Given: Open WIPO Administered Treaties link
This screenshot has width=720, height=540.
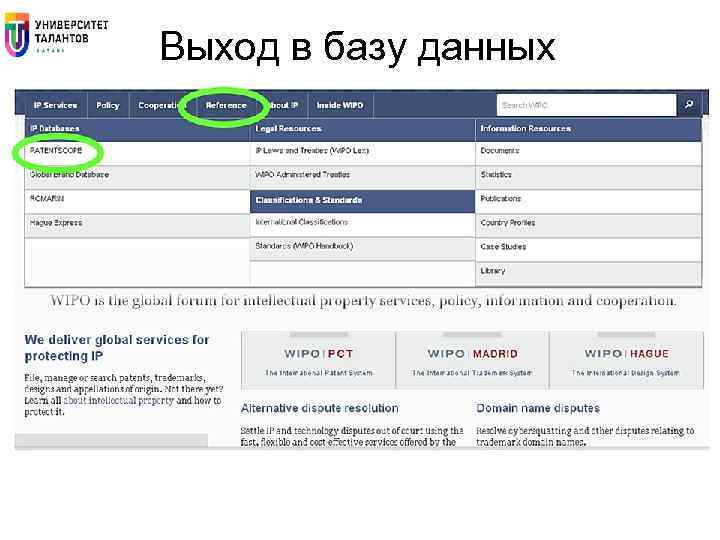Looking at the screenshot, I should pyautogui.click(x=302, y=174).
